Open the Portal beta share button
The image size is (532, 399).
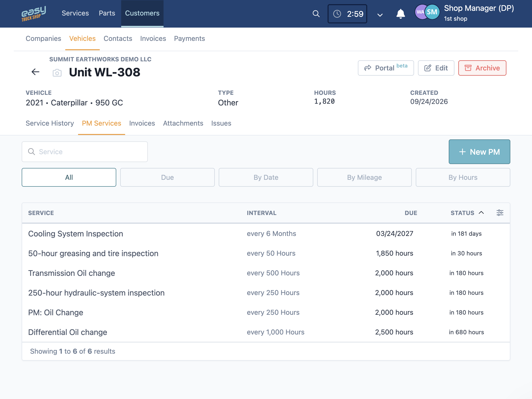[x=386, y=68]
